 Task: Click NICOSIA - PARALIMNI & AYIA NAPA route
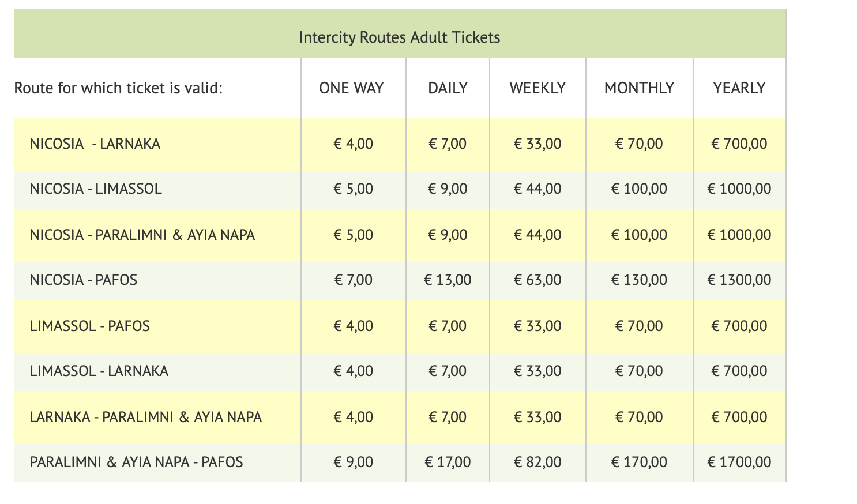tap(142, 235)
